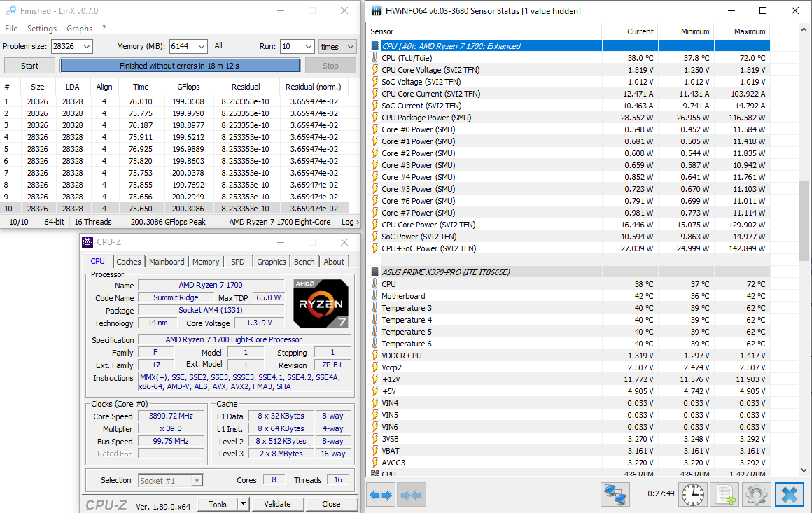Click lightning icon beside VDDCR CPU
This screenshot has width=812, height=513.
pos(375,356)
